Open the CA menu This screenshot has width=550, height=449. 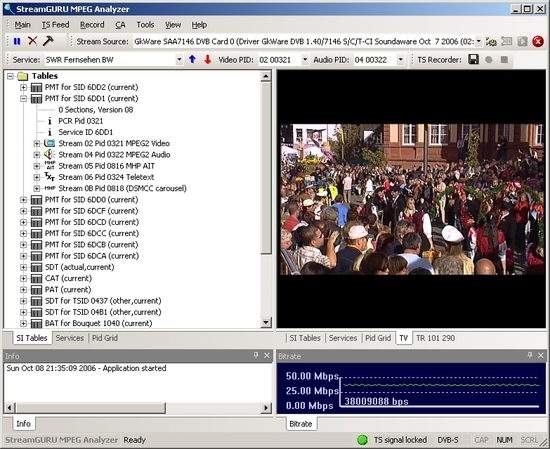[120, 25]
